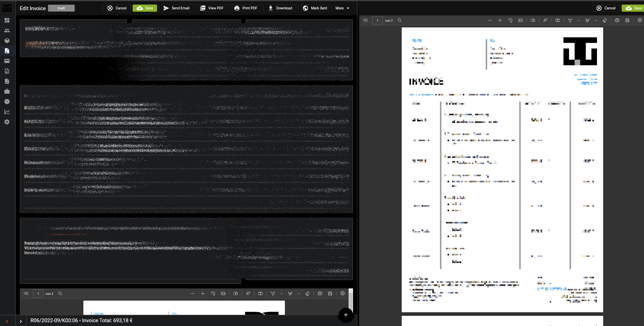The width and height of the screenshot is (644, 326).
Task: Click the floating plus action button
Action: 346,315
